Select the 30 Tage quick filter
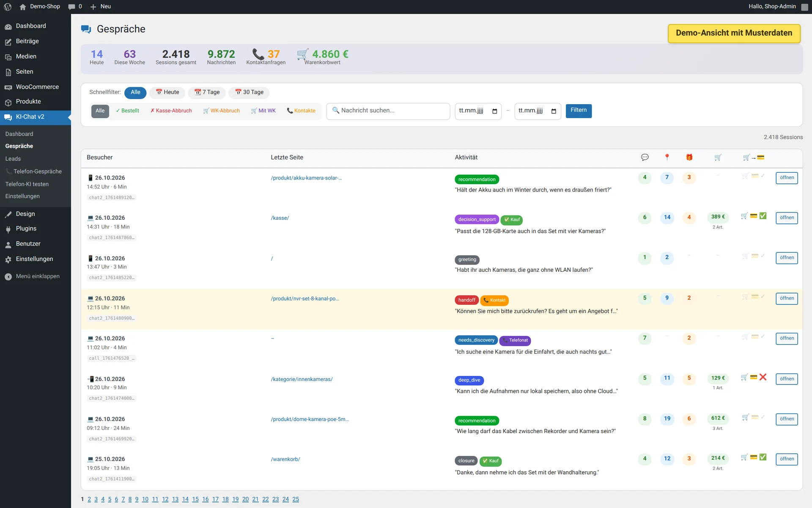This screenshot has height=508, width=812. [249, 92]
